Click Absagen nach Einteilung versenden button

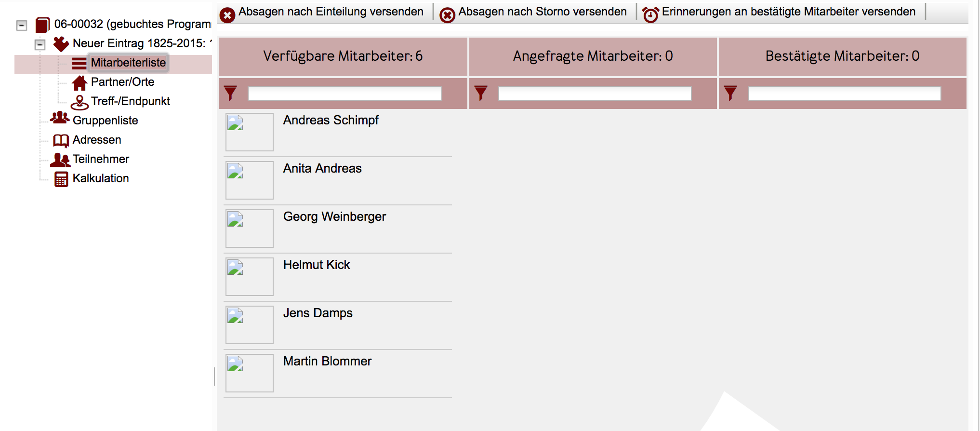point(322,13)
